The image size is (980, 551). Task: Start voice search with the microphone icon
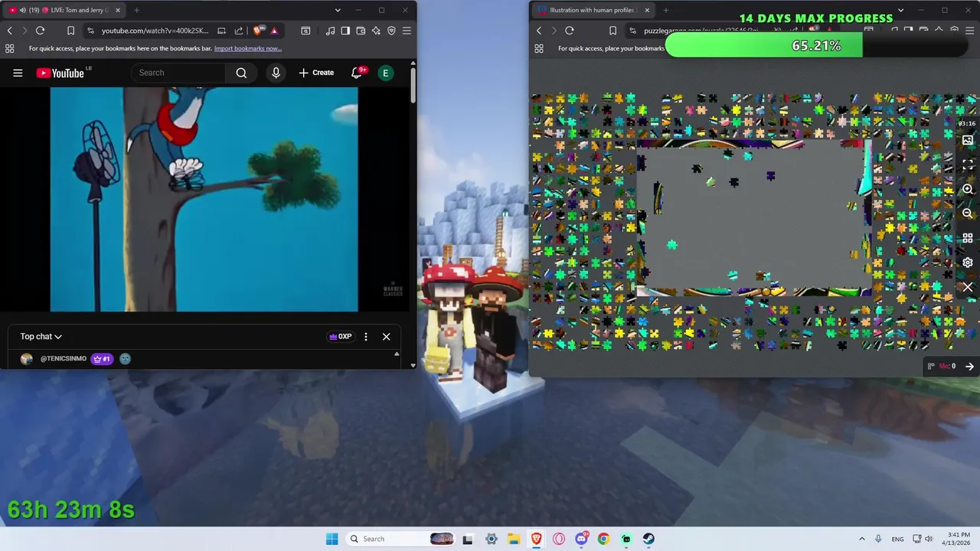276,73
